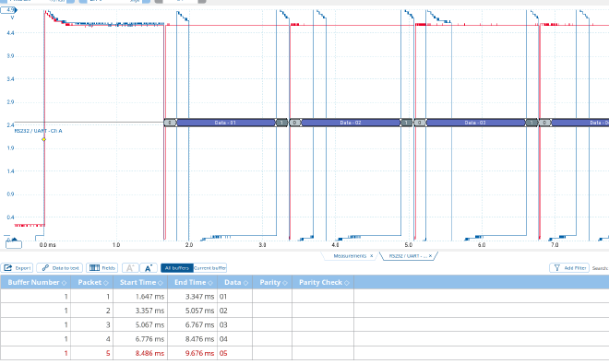Select the Data cell 02
609x364 pixels.
click(235, 311)
